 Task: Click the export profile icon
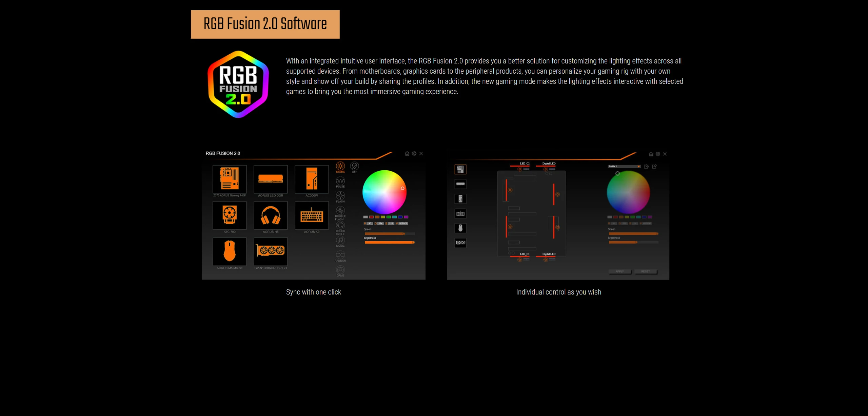pos(654,167)
